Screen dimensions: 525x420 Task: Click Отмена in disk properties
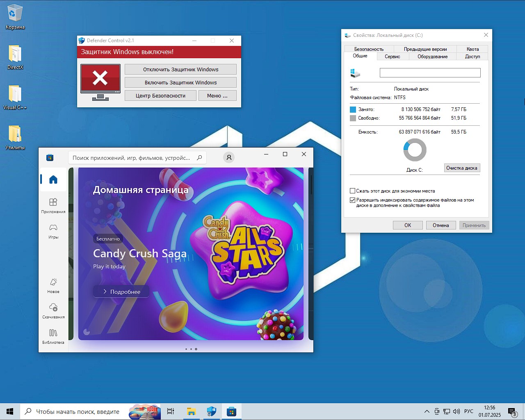tap(441, 225)
